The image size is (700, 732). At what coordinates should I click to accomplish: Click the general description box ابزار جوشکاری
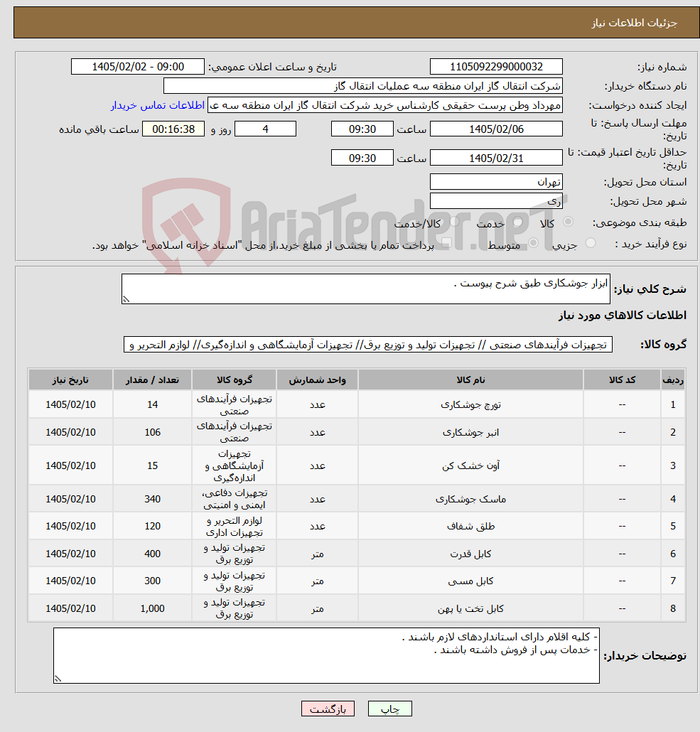click(x=366, y=289)
